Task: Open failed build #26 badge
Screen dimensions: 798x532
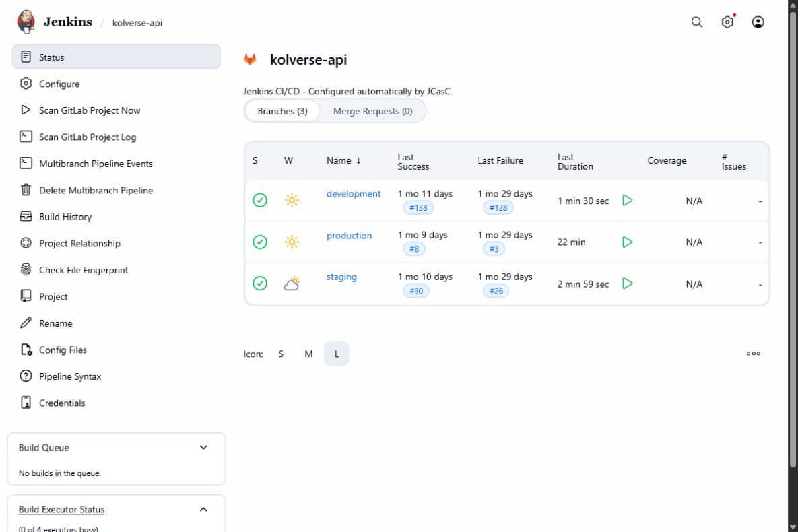Action: tap(496, 291)
